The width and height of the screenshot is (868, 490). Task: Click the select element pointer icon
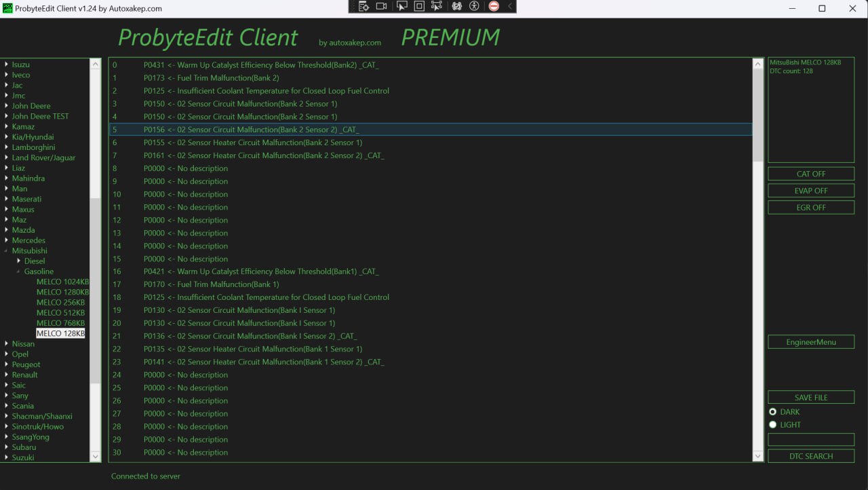pos(401,6)
